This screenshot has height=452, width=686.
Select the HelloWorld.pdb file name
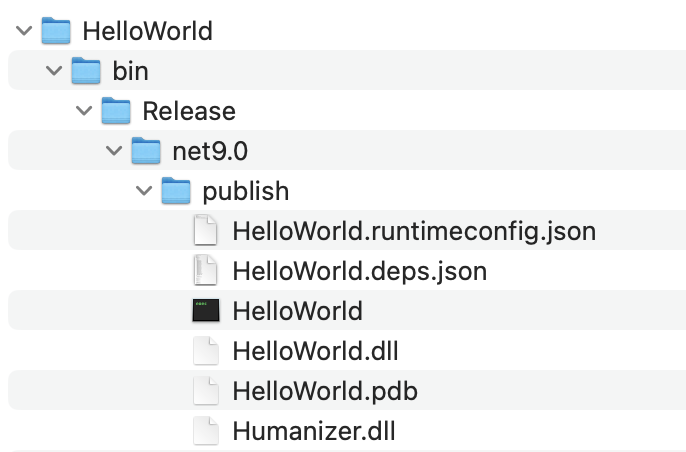324,391
